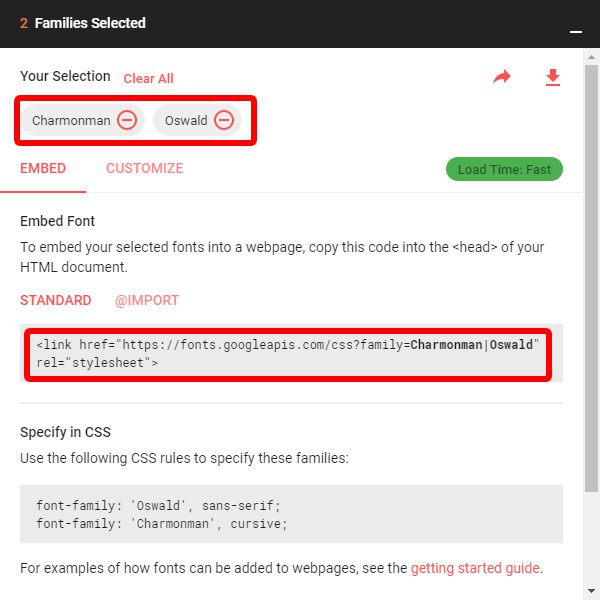Viewport: 600px width, 600px height.
Task: Click the Load Time: Fast badge
Action: pos(504,169)
